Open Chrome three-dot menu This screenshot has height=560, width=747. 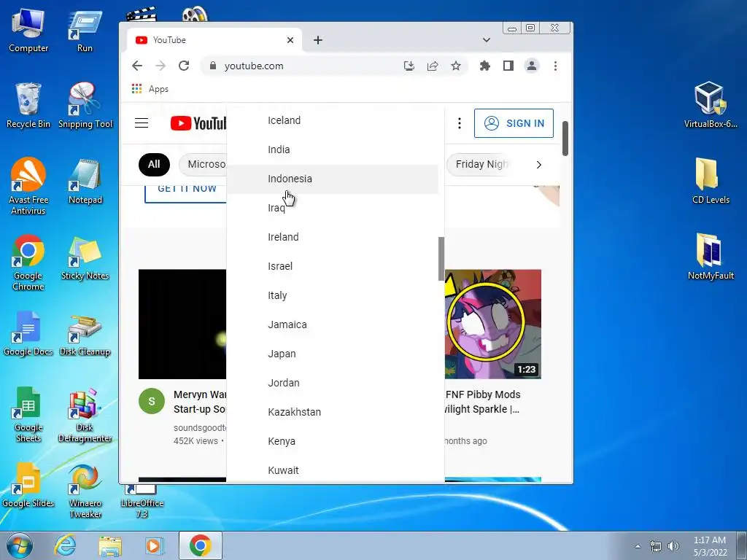(555, 66)
